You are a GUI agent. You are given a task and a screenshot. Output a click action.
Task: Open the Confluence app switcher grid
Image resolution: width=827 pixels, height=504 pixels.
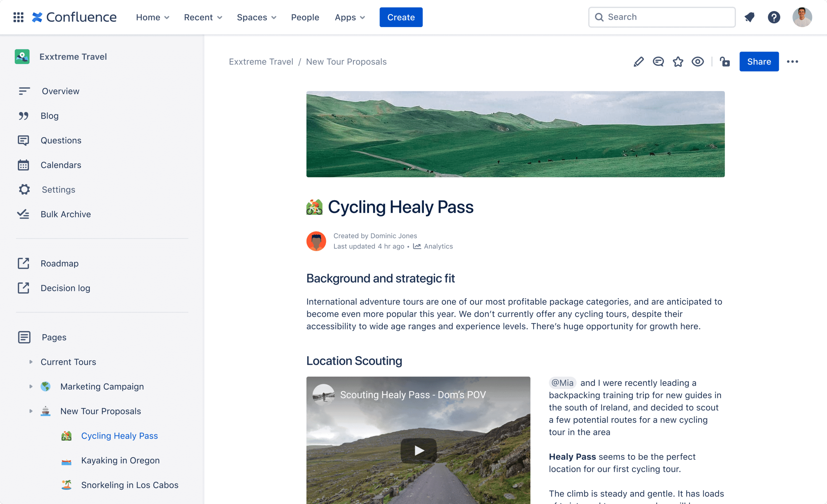coord(18,17)
